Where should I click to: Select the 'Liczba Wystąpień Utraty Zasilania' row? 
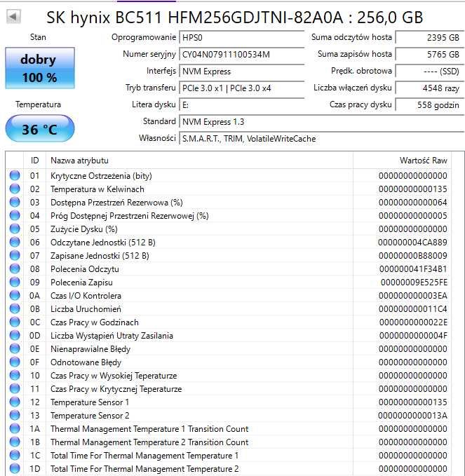click(x=229, y=336)
